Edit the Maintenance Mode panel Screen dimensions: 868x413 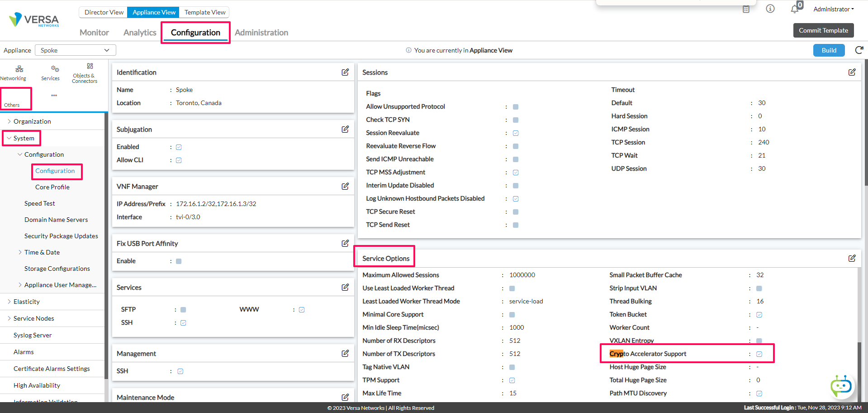click(x=345, y=397)
